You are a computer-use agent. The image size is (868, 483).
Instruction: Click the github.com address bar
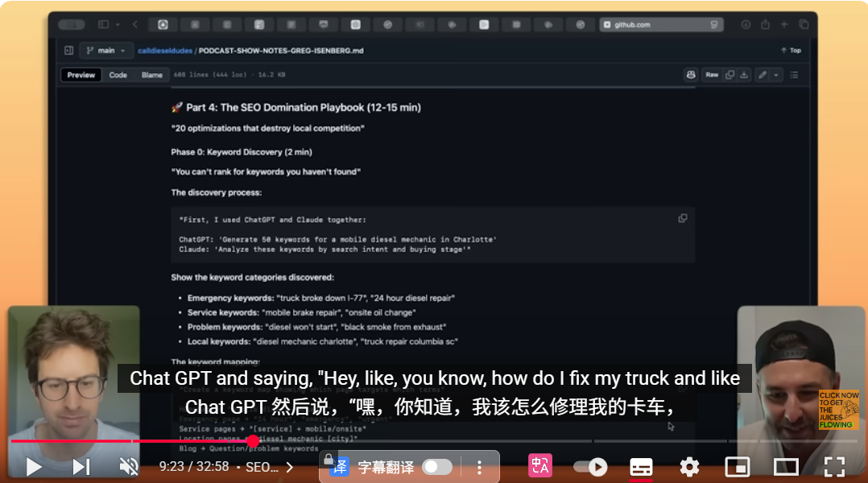[x=661, y=24]
